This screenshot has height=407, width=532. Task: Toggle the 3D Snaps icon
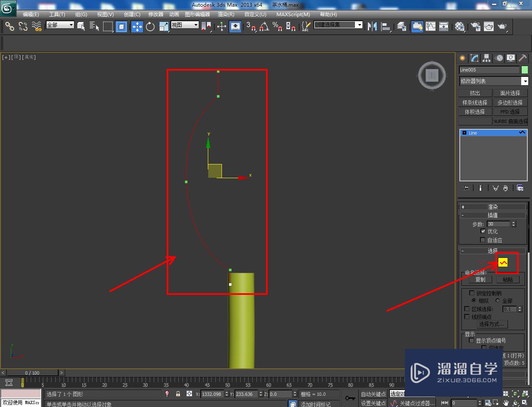coord(251,26)
